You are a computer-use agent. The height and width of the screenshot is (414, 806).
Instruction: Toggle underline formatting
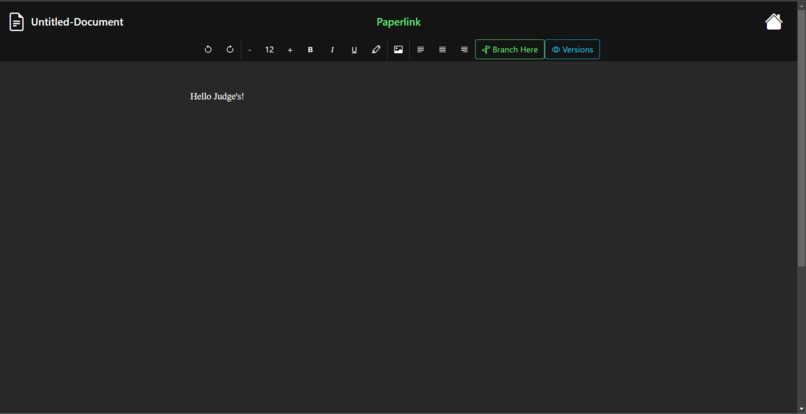point(354,50)
